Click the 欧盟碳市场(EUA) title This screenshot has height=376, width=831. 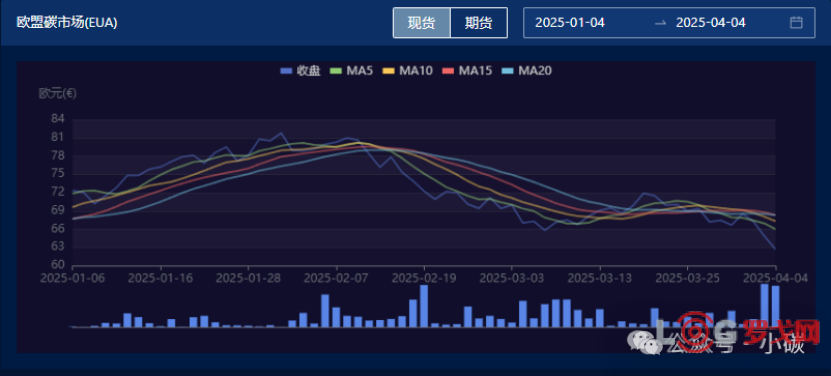click(x=67, y=23)
